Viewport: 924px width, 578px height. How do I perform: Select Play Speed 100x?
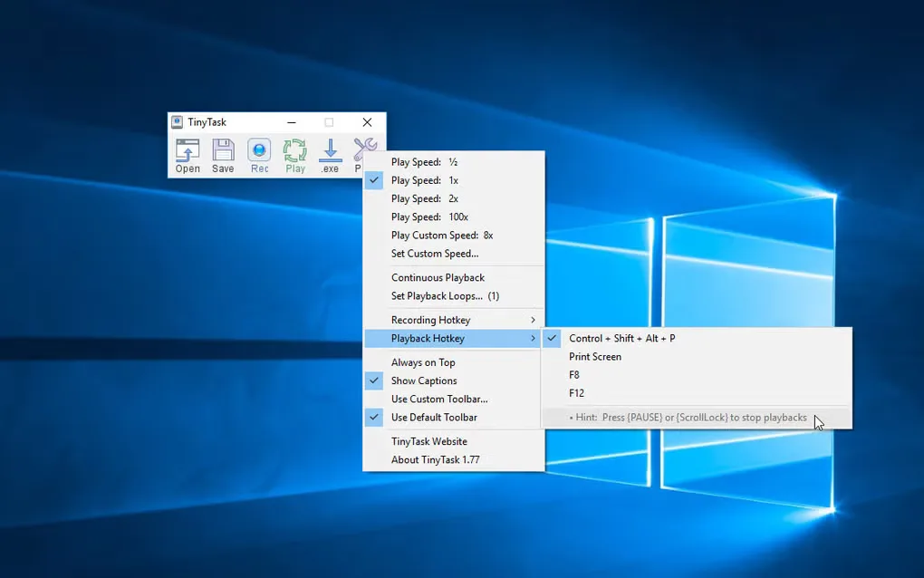tap(453, 217)
